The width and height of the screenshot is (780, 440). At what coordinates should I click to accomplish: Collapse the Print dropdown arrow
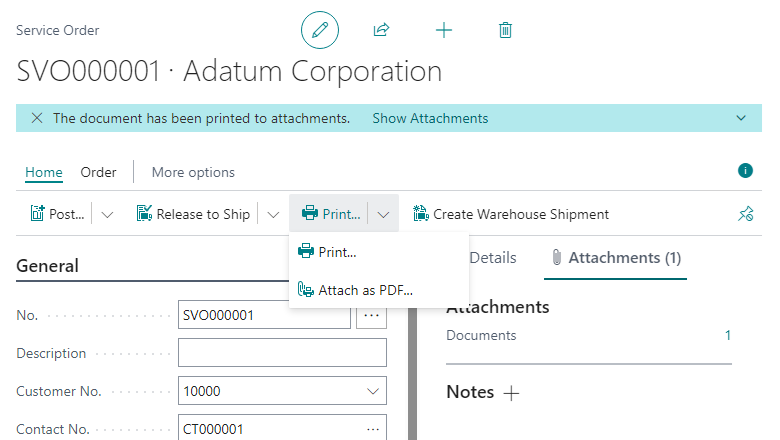383,214
